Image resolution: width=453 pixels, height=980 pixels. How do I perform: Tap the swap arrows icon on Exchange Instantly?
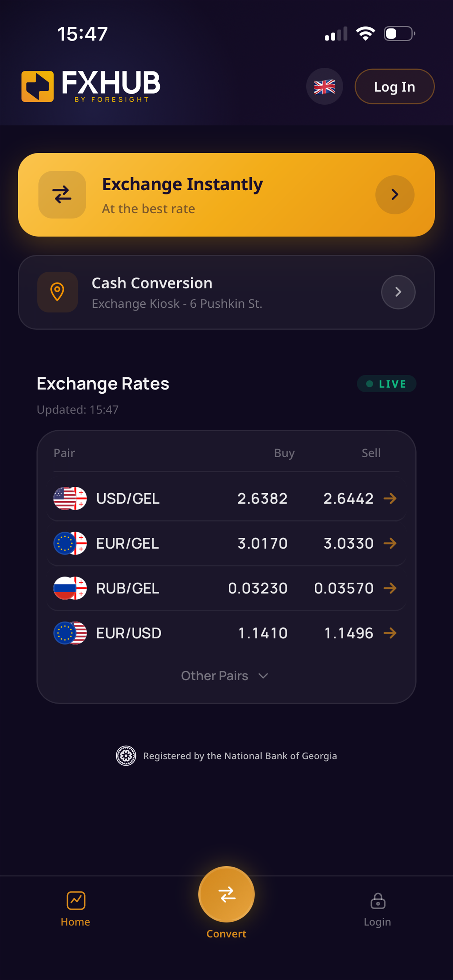click(62, 195)
